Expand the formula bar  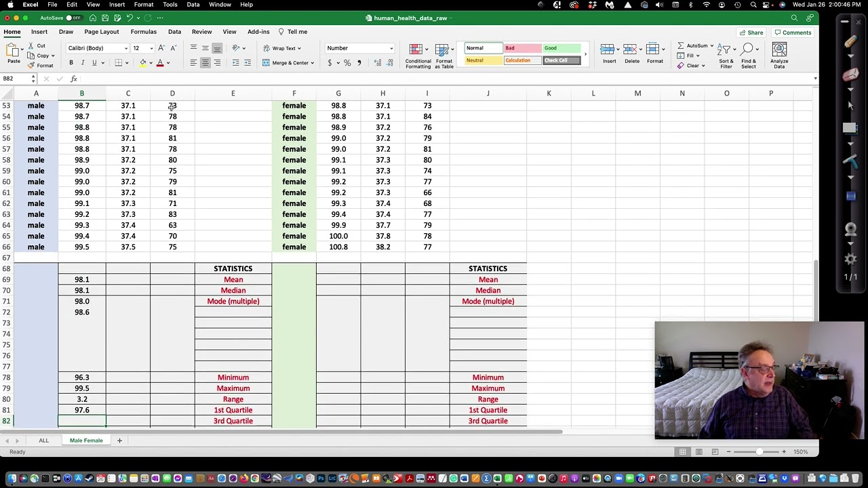815,79
